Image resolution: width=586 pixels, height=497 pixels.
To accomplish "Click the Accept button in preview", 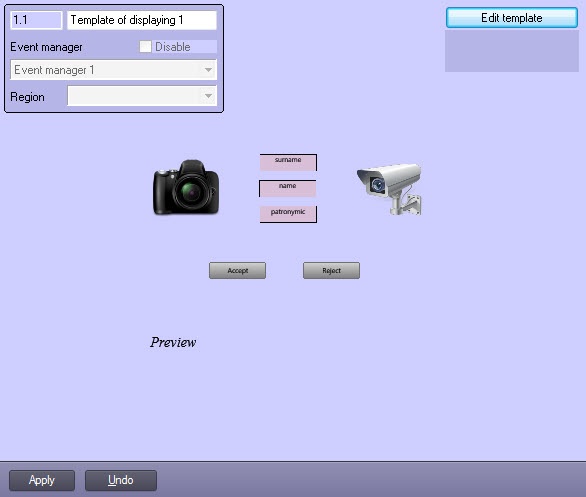I will point(238,271).
